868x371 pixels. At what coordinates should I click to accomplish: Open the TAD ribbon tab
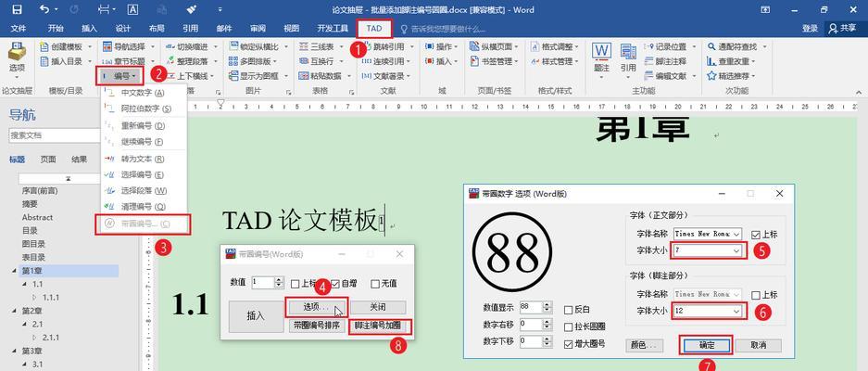point(374,28)
